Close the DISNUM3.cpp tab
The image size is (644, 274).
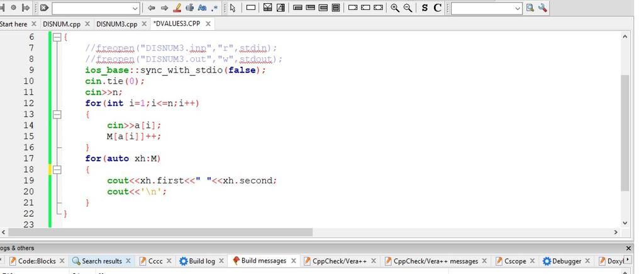tap(144, 24)
